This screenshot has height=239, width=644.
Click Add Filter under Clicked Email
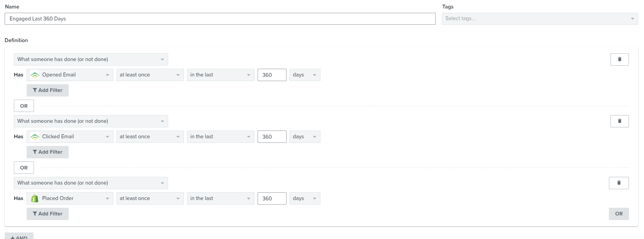[x=47, y=152]
